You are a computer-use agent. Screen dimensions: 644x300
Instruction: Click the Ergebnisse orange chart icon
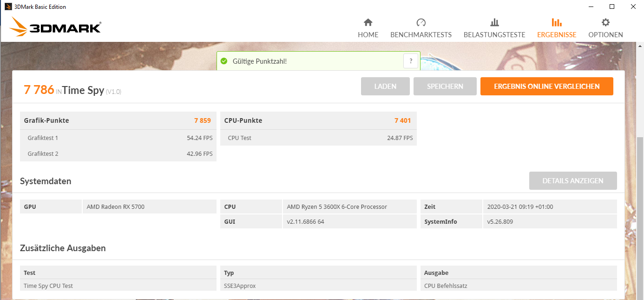556,22
